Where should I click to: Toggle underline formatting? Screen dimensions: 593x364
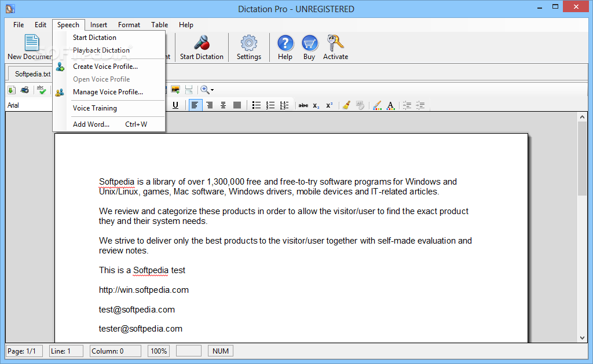point(175,105)
